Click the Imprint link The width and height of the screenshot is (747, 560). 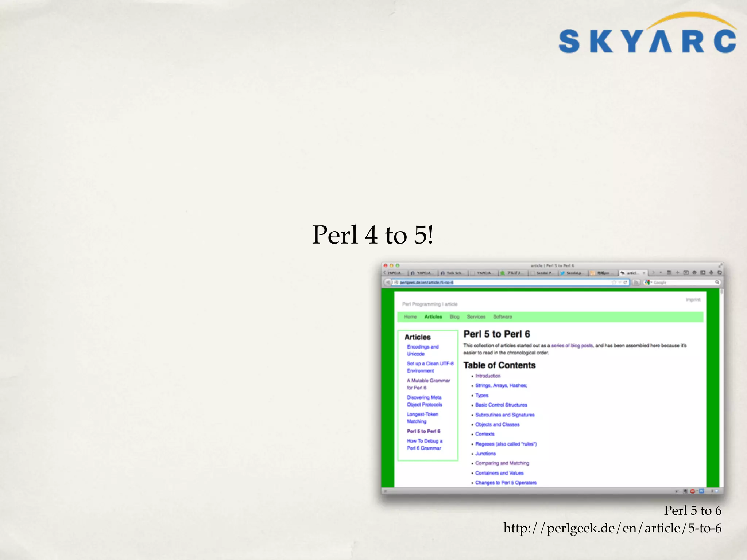[692, 300]
